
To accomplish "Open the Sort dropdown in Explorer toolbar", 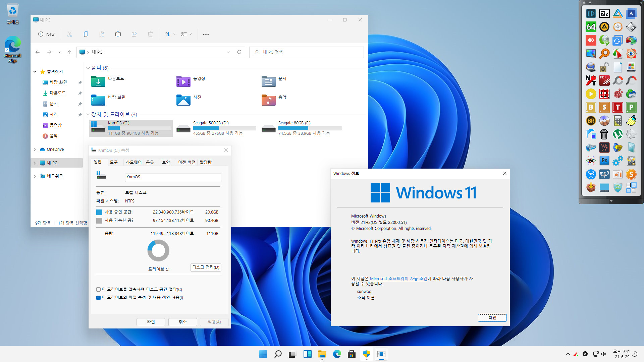I will (x=170, y=34).
